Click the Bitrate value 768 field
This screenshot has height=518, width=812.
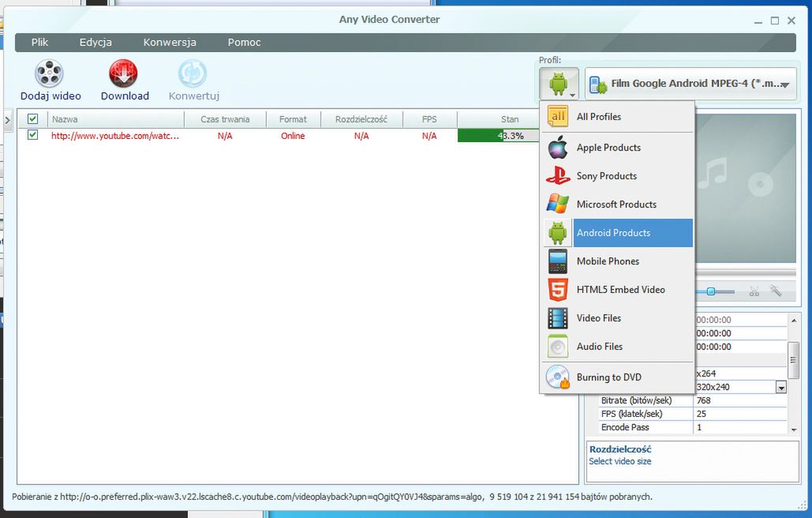[x=739, y=400]
